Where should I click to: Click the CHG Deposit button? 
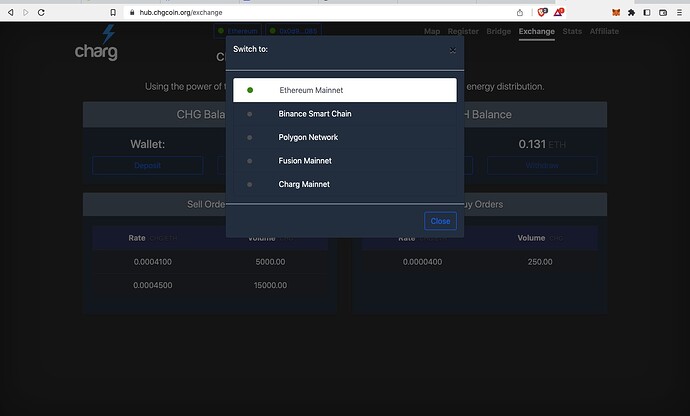[x=147, y=166]
